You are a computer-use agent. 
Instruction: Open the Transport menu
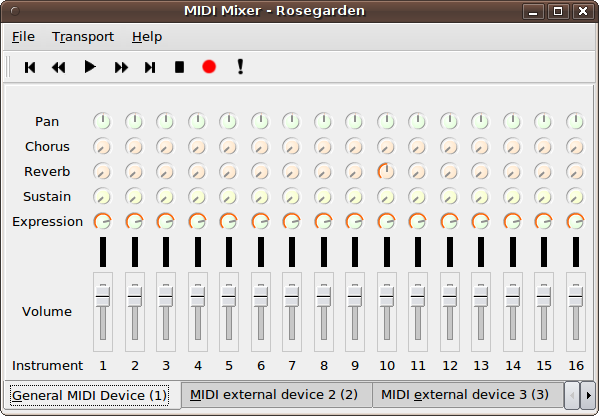pyautogui.click(x=83, y=37)
